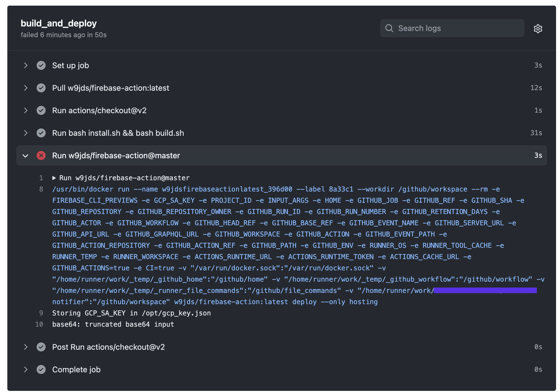
Task: Click the checkout@v2 step success checkmark
Action: pyautogui.click(x=41, y=110)
